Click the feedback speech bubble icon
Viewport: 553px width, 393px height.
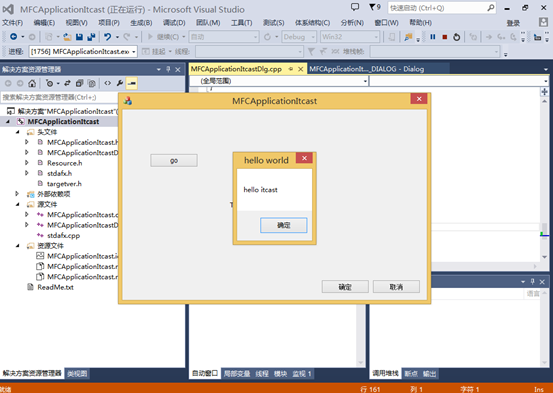[355, 7]
